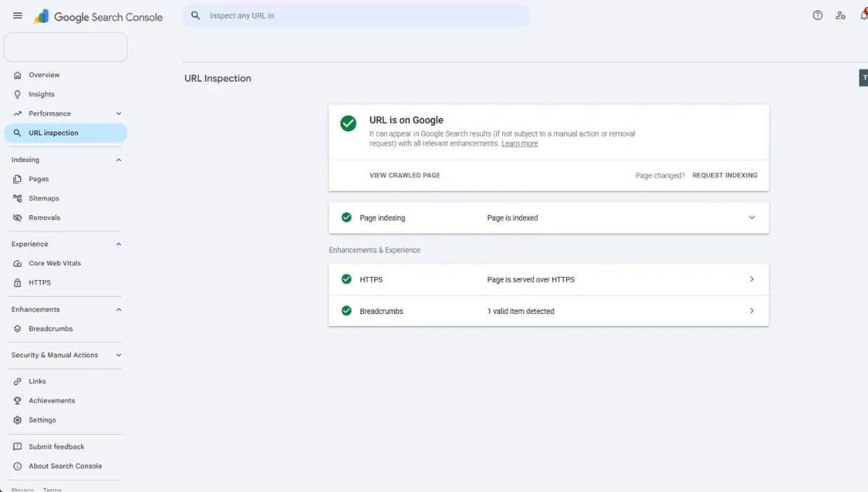Expand the Performance submenu chevron

pyautogui.click(x=119, y=114)
